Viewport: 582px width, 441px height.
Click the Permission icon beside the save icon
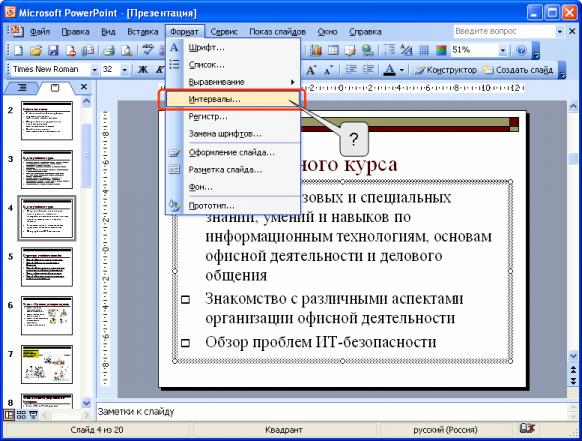(71, 50)
